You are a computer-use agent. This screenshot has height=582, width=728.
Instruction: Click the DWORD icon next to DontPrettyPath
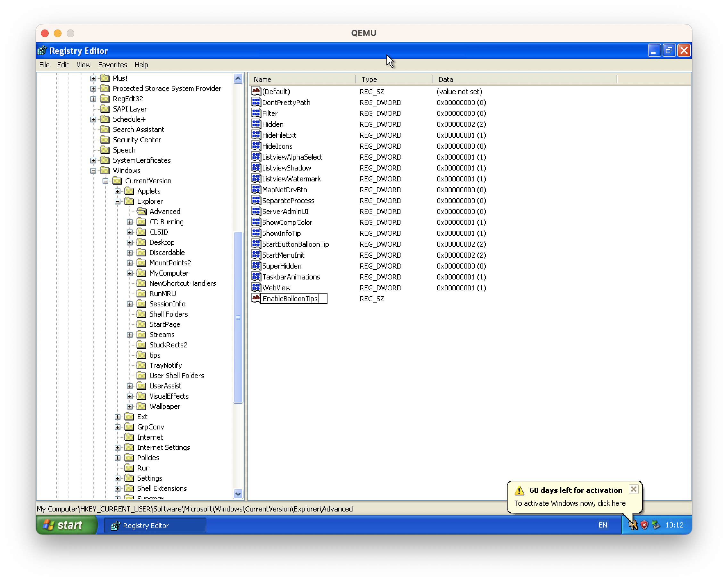pos(256,102)
